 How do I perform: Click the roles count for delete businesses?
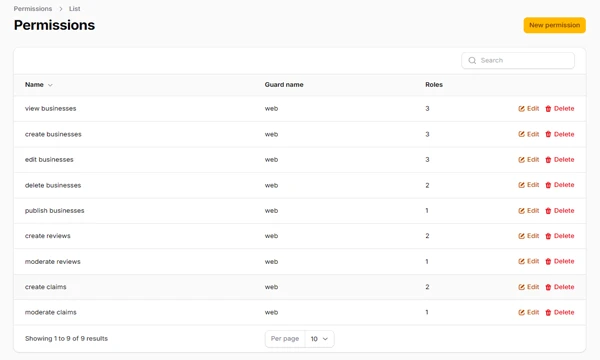(x=427, y=185)
